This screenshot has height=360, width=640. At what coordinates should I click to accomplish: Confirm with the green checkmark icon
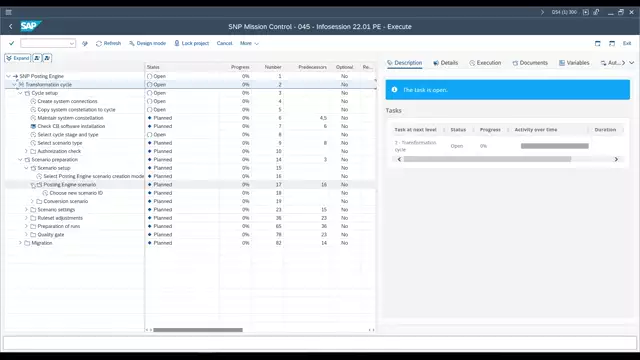11,43
